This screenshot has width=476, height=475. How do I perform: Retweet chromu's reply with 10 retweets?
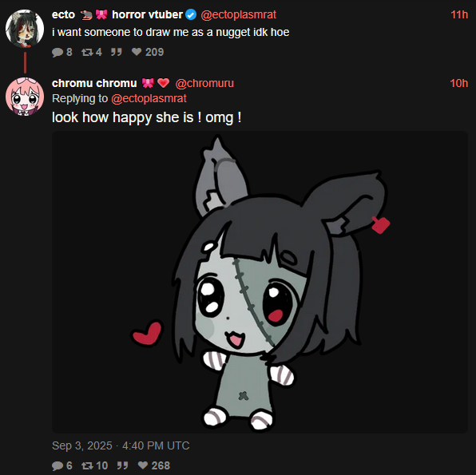(x=87, y=465)
